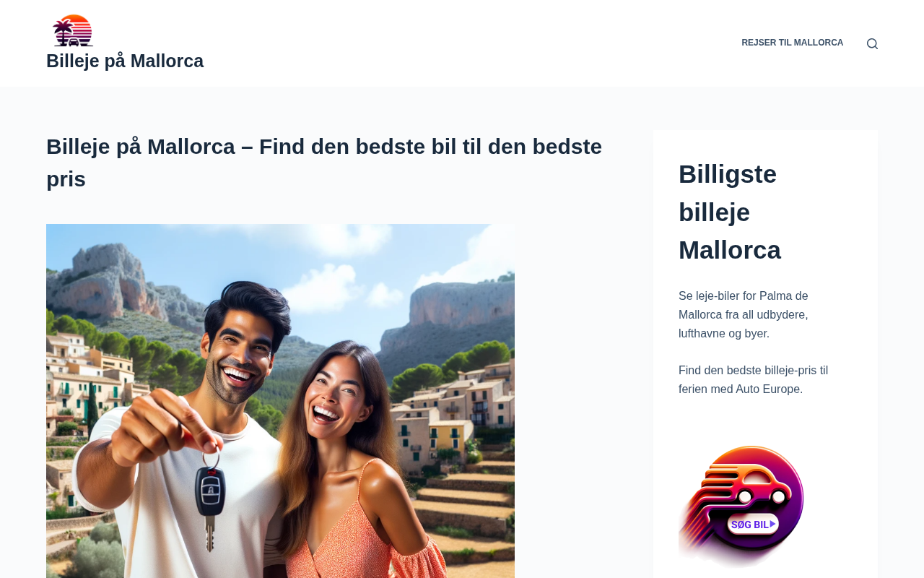Click the palm tree sunset site logo
This screenshot has height=578, width=924.
pos(73,30)
